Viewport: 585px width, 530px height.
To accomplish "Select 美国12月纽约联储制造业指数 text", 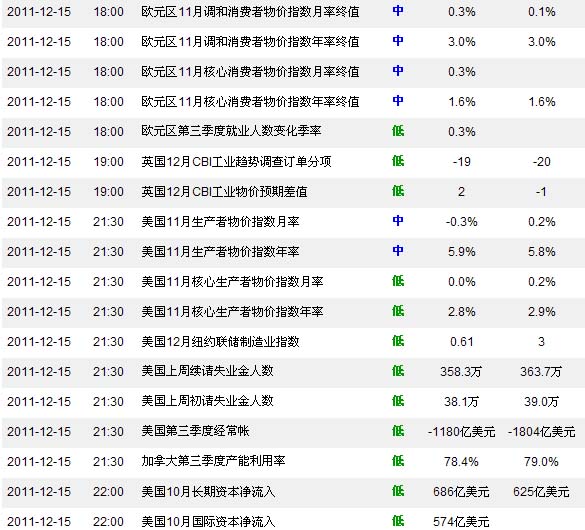I will 220,341.
